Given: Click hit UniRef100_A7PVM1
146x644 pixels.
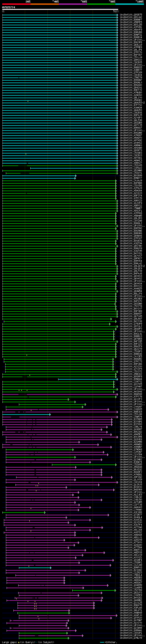Looking at the screenshot, I should pos(131,27).
